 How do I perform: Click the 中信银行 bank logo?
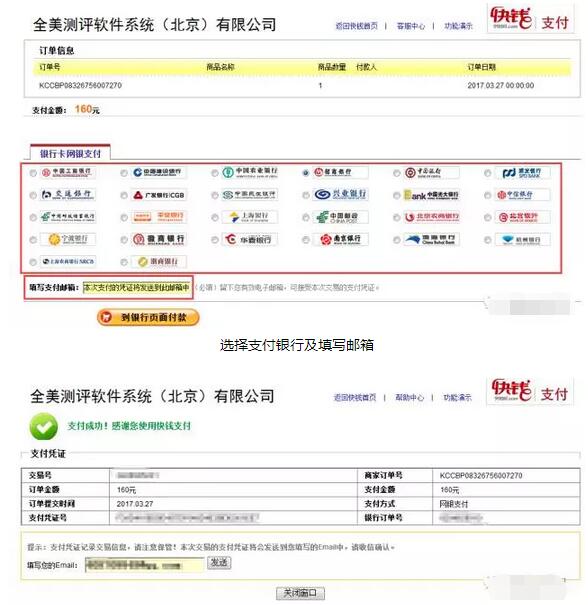coord(522,194)
